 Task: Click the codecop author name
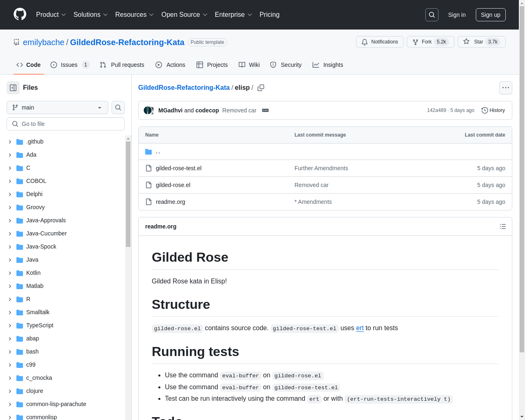pos(207,110)
